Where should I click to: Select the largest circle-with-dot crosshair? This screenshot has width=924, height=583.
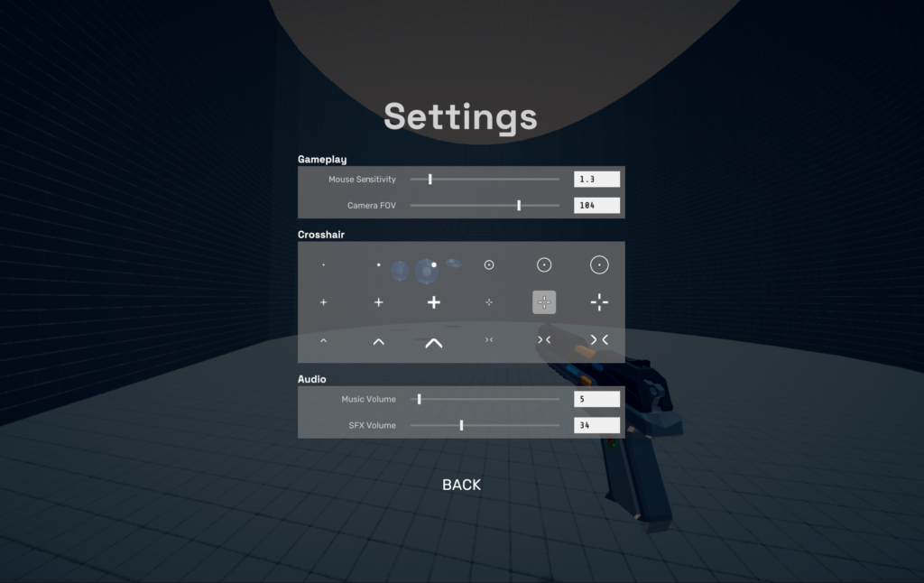pos(599,264)
